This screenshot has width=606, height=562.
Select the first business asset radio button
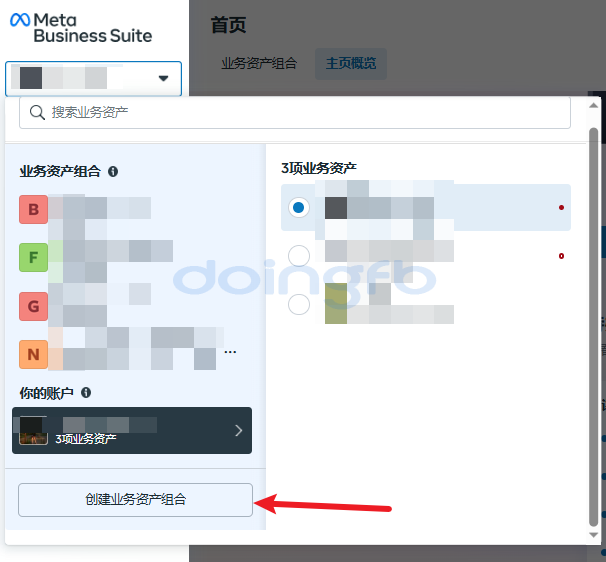(298, 208)
